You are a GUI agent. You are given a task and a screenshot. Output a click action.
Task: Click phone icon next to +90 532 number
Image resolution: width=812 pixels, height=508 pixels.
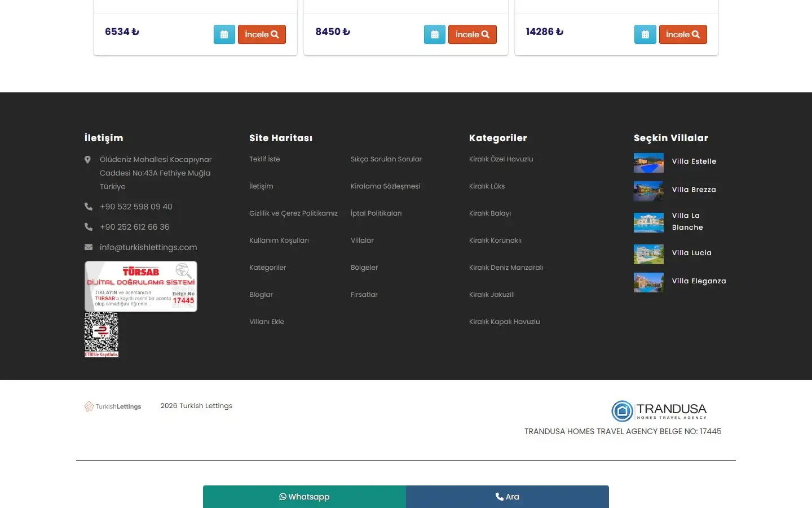[88, 207]
